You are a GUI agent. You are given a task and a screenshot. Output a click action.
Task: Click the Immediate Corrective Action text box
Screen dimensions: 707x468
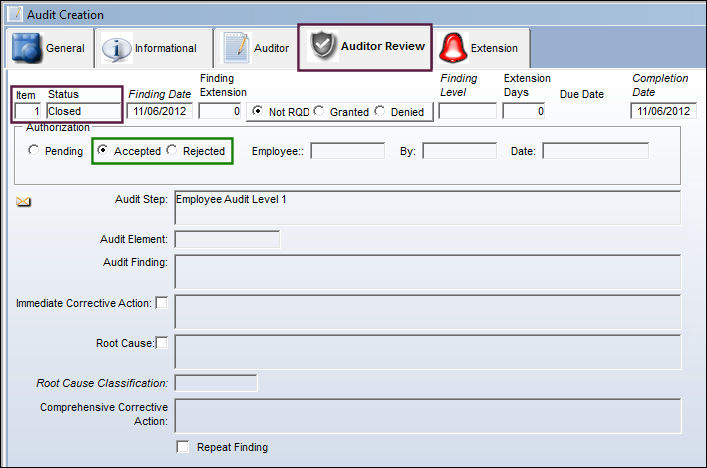coord(427,312)
